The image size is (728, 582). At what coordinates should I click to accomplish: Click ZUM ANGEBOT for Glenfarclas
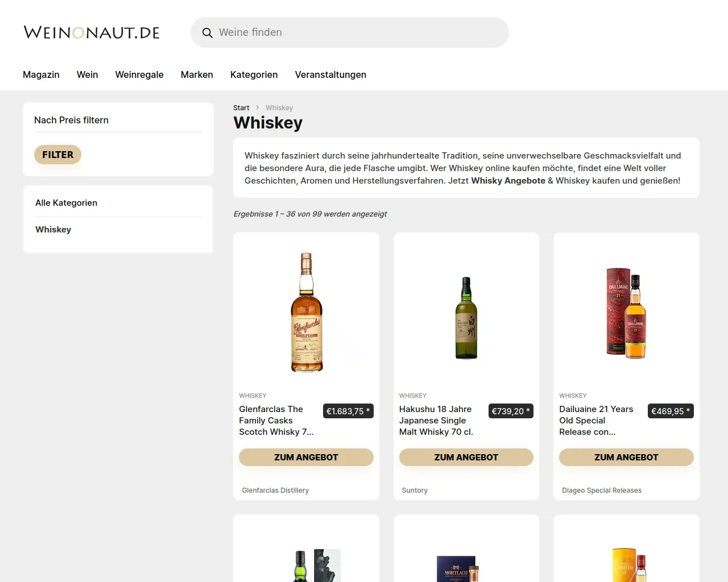pyautogui.click(x=306, y=458)
